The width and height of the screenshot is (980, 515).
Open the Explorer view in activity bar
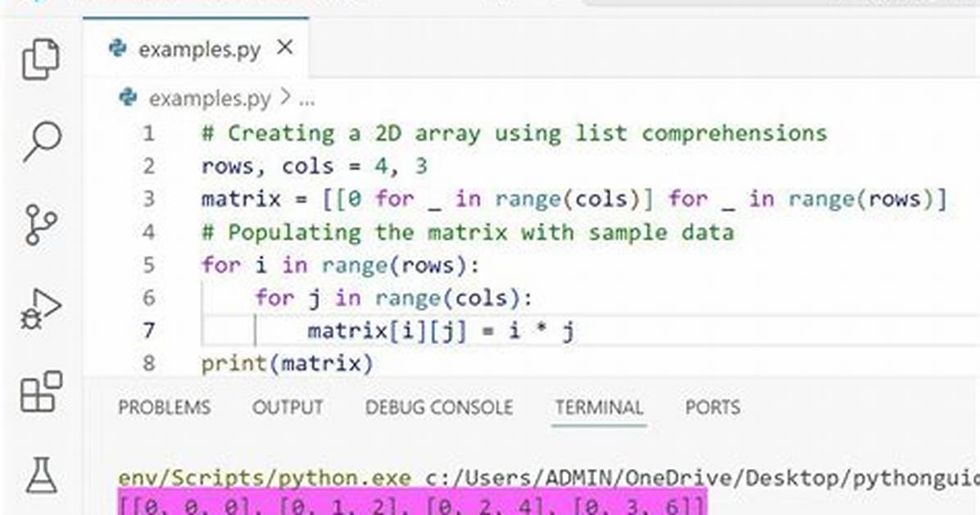coord(41,59)
